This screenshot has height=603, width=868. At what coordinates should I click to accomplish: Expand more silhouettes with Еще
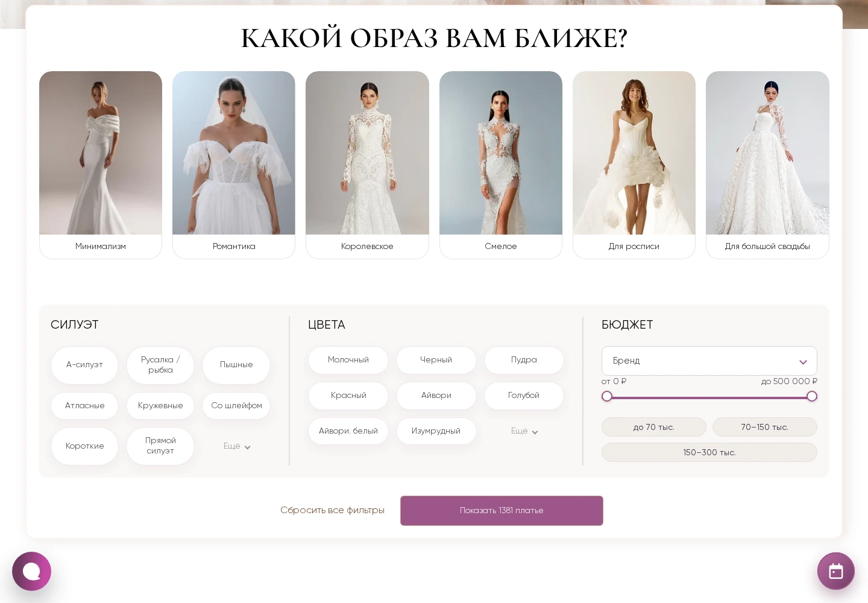pos(236,446)
